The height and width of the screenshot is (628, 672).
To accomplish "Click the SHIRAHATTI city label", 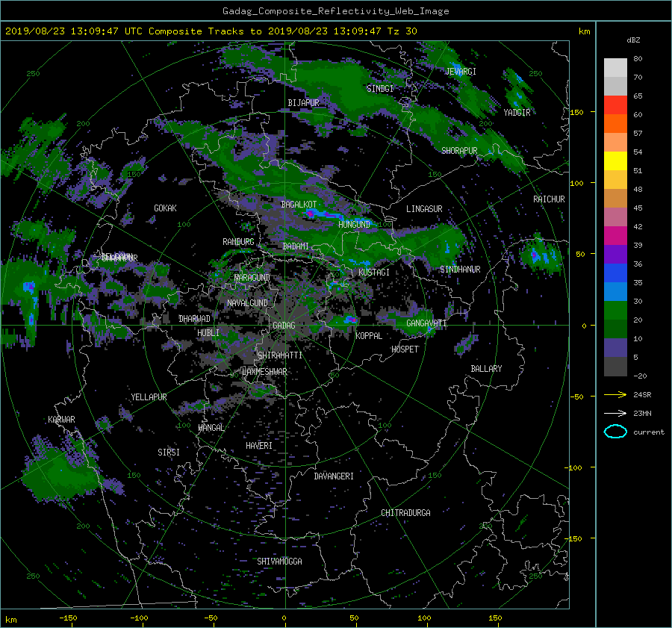I will 280,355.
